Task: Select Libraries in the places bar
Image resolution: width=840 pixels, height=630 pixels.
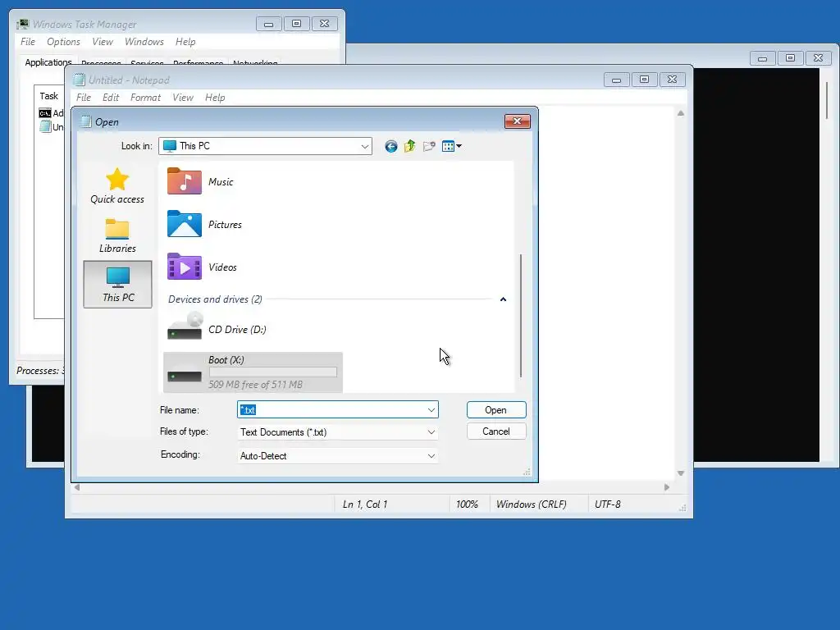Action: coord(117,235)
